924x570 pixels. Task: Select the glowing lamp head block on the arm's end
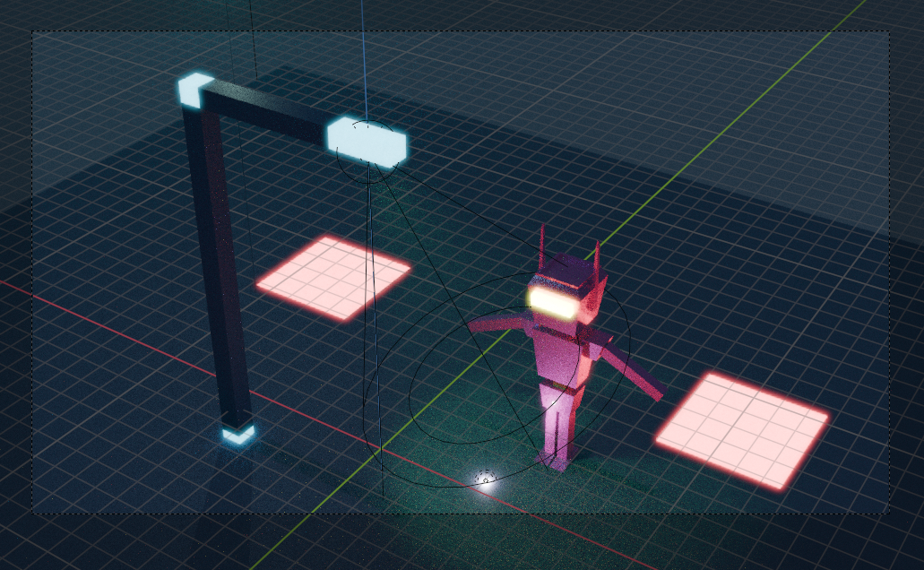click(367, 142)
